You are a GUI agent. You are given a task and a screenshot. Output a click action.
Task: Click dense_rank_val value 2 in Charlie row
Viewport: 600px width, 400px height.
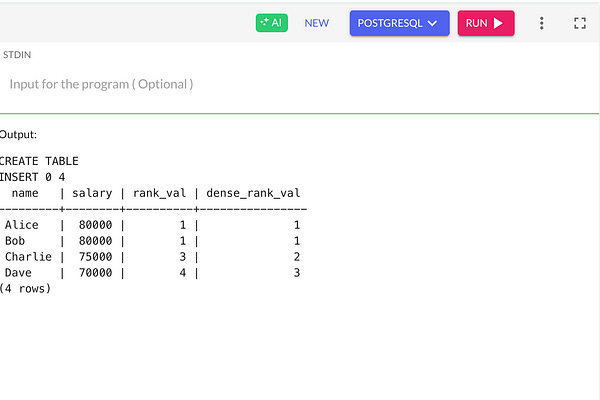[297, 256]
